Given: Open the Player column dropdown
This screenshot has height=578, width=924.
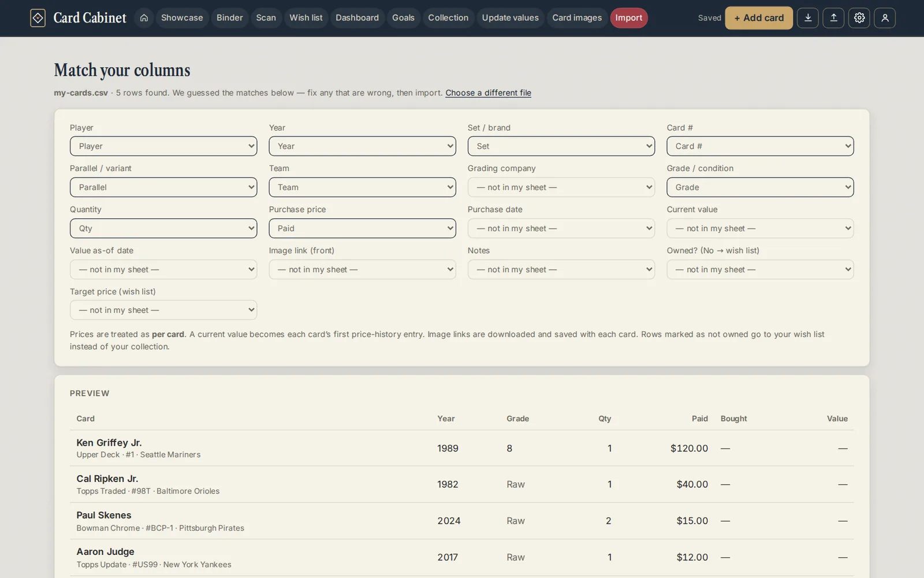Looking at the screenshot, I should pos(163,146).
